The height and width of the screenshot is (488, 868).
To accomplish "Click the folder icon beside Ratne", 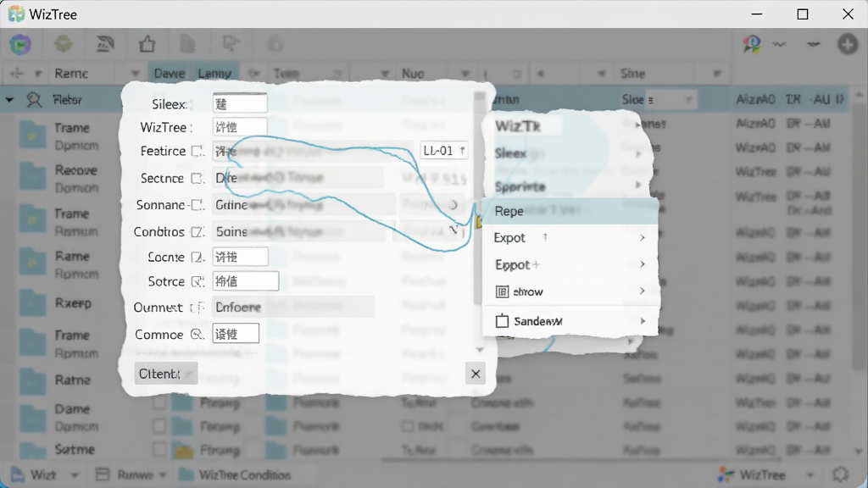I will click(32, 380).
